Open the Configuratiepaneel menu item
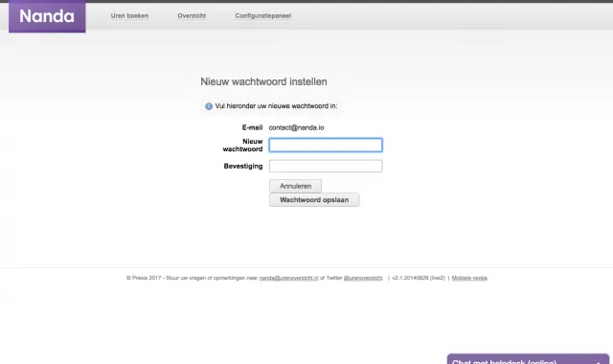 [263, 15]
